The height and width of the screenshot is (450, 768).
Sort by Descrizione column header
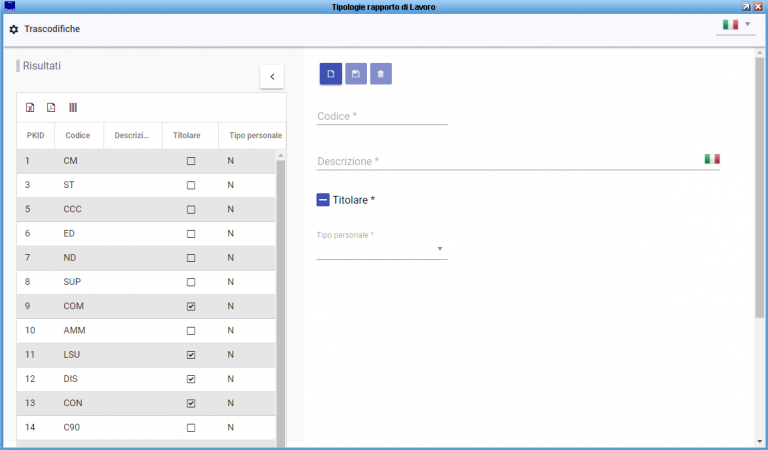(x=132, y=136)
